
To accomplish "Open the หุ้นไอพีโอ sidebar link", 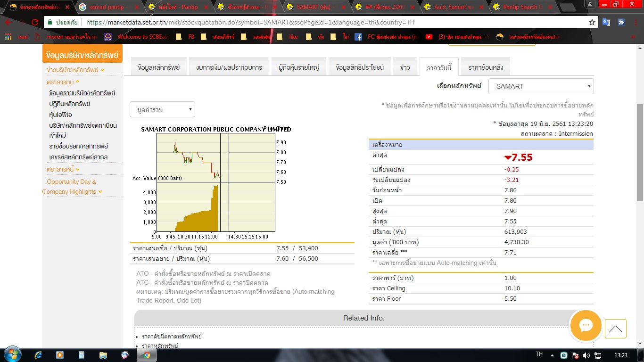I will 60,115.
